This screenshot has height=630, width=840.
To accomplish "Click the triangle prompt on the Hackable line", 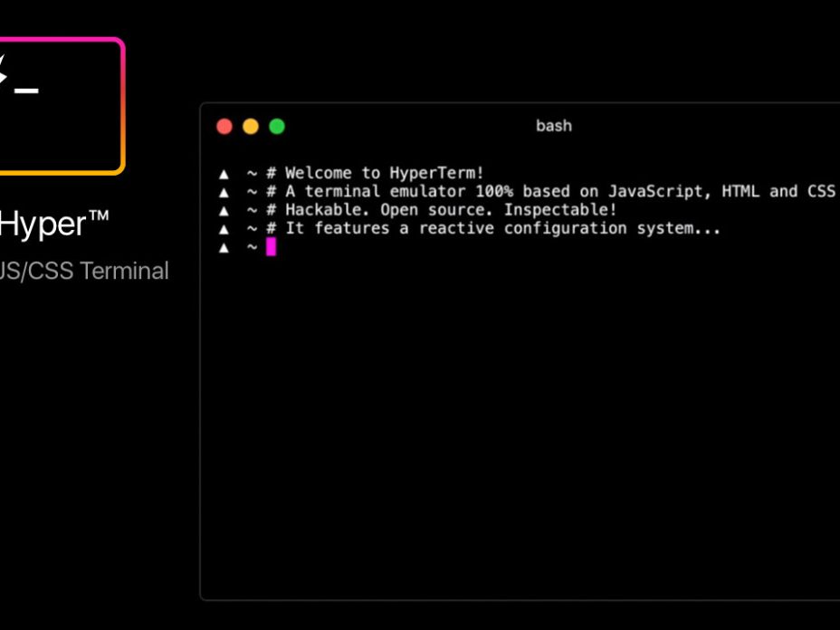I will coord(224,211).
